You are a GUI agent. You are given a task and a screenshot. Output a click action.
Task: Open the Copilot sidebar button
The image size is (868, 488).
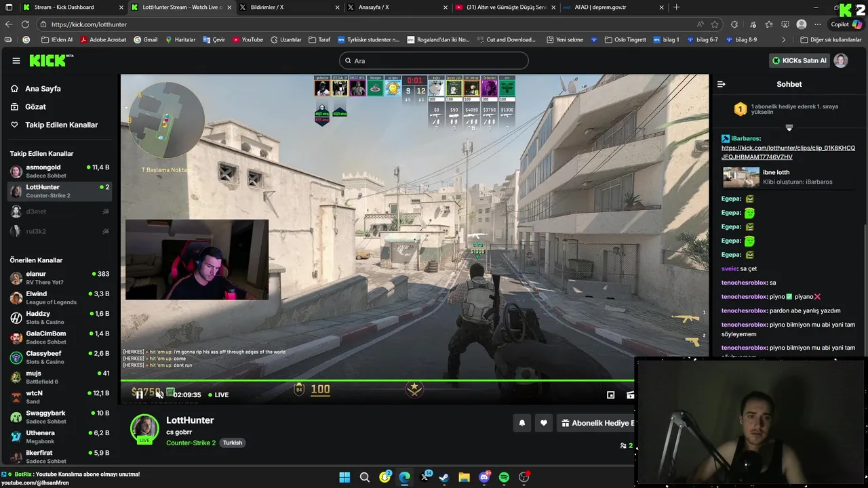point(846,24)
